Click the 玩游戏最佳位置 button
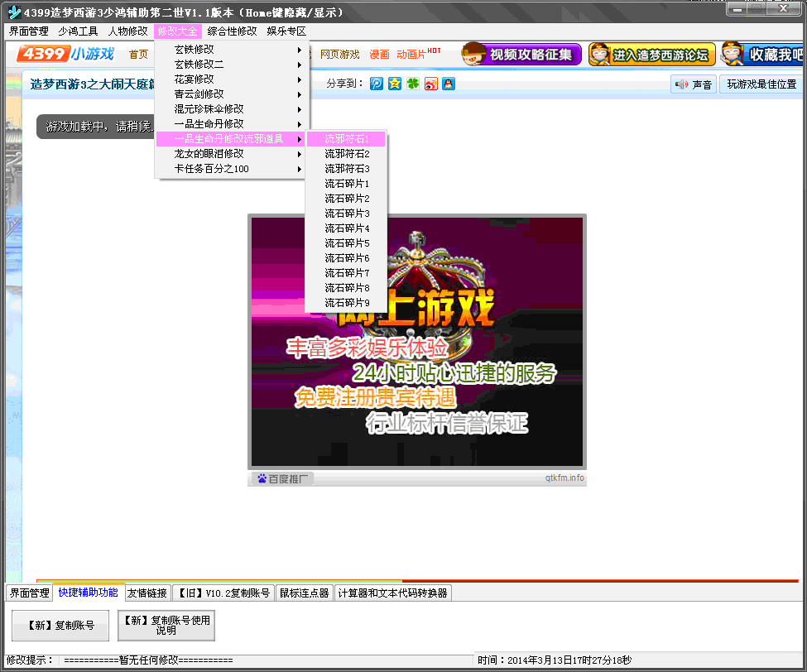This screenshot has width=807, height=672. [x=761, y=84]
